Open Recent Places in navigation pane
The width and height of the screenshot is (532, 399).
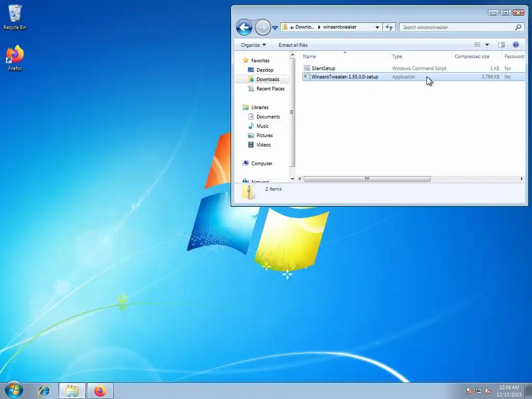270,88
